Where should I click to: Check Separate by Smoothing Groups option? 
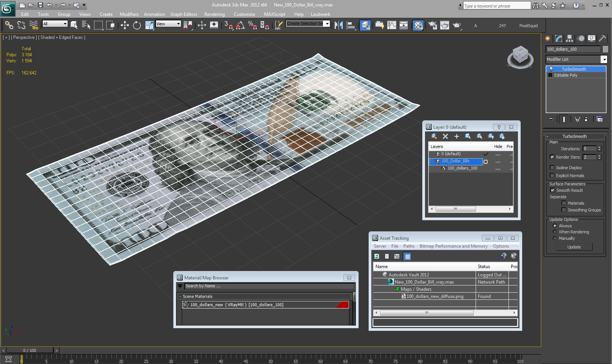[x=564, y=210]
